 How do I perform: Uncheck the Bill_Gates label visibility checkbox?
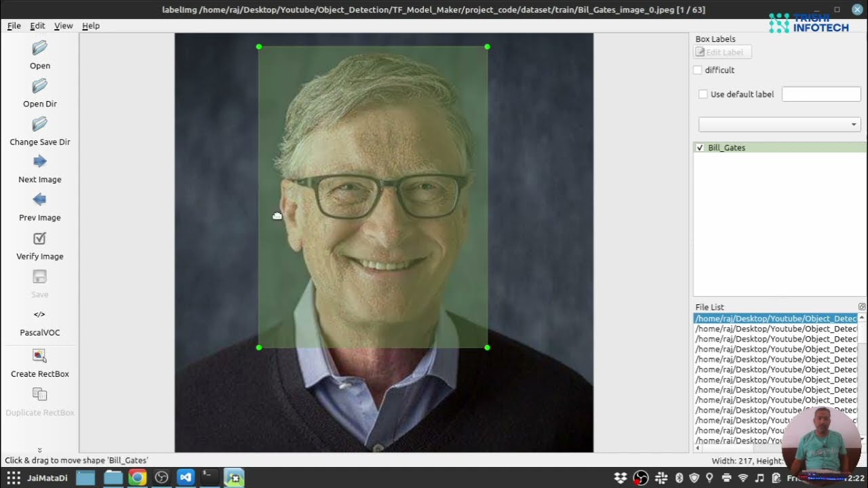pos(700,148)
